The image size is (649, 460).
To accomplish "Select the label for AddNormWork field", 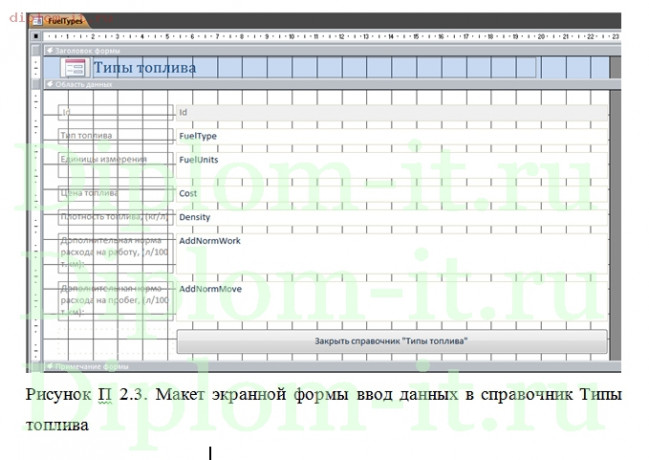I will pyautogui.click(x=115, y=253).
